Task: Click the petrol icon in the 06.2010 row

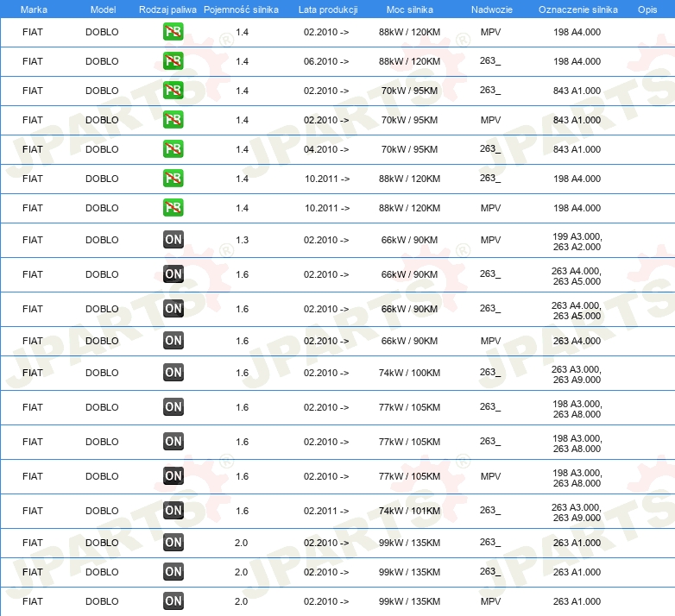Action: click(173, 61)
